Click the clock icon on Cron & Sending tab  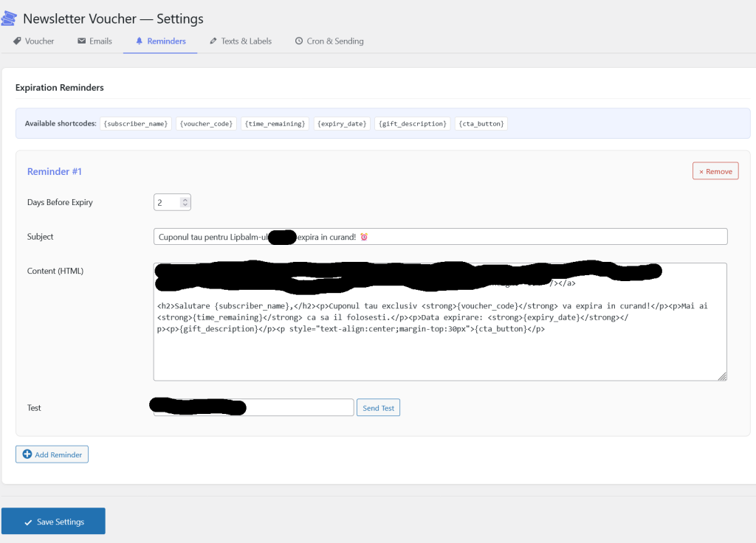tap(298, 41)
